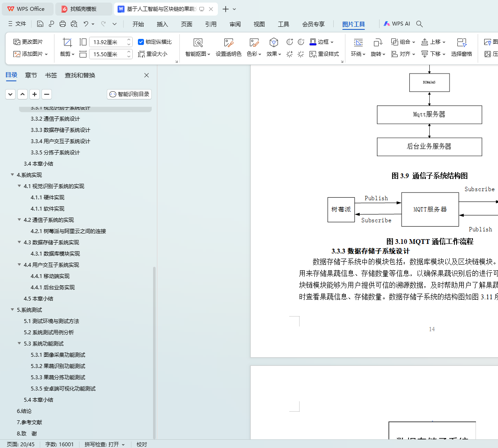Open the 开始 (Home) ribbon tab
Screen dimensions: 498x448
[x=138, y=24]
